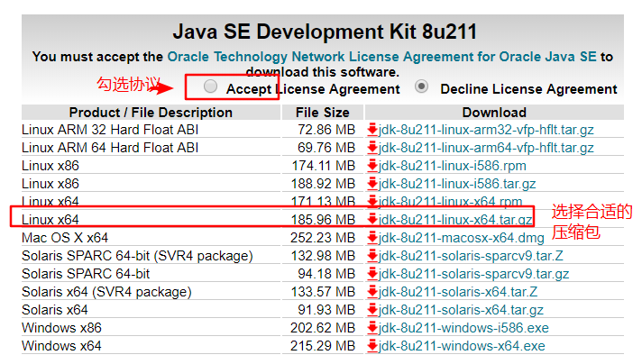This screenshot has width=642, height=364.
Task: Download jdk-8u211-solaris-sparcv9.tar.Z
Action: pos(471,256)
